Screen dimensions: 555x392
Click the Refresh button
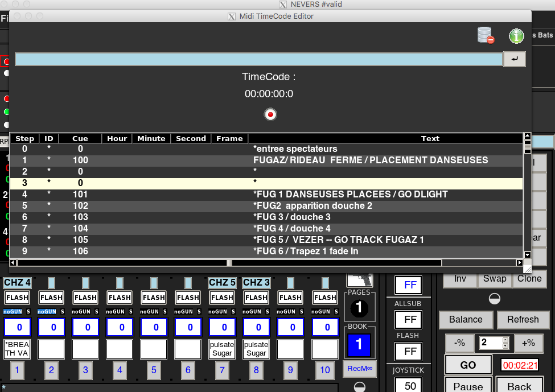[523, 319]
